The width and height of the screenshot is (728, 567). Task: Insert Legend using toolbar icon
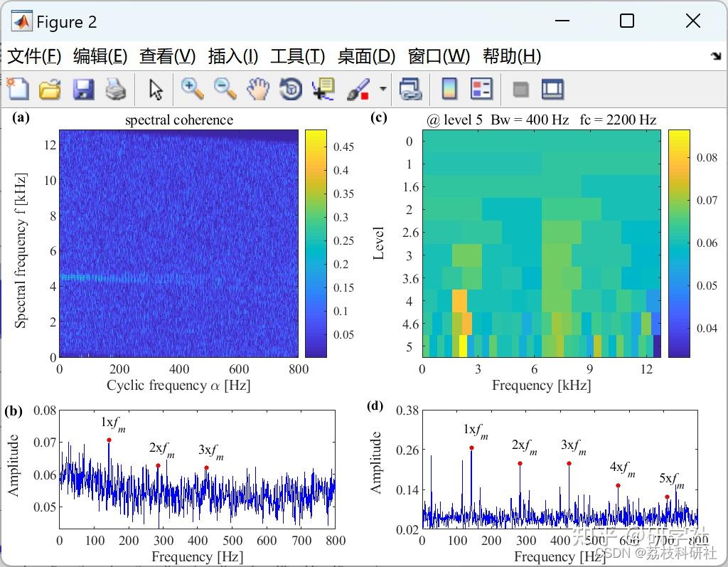coord(481,89)
